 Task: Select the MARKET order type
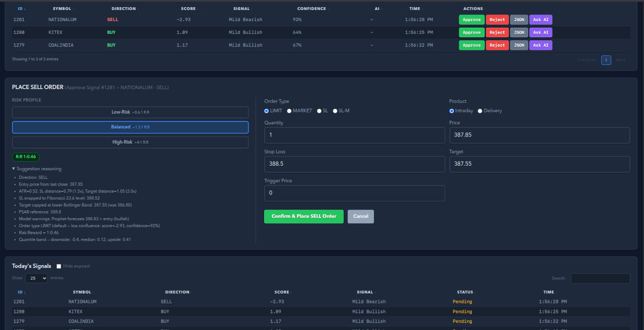tap(289, 111)
